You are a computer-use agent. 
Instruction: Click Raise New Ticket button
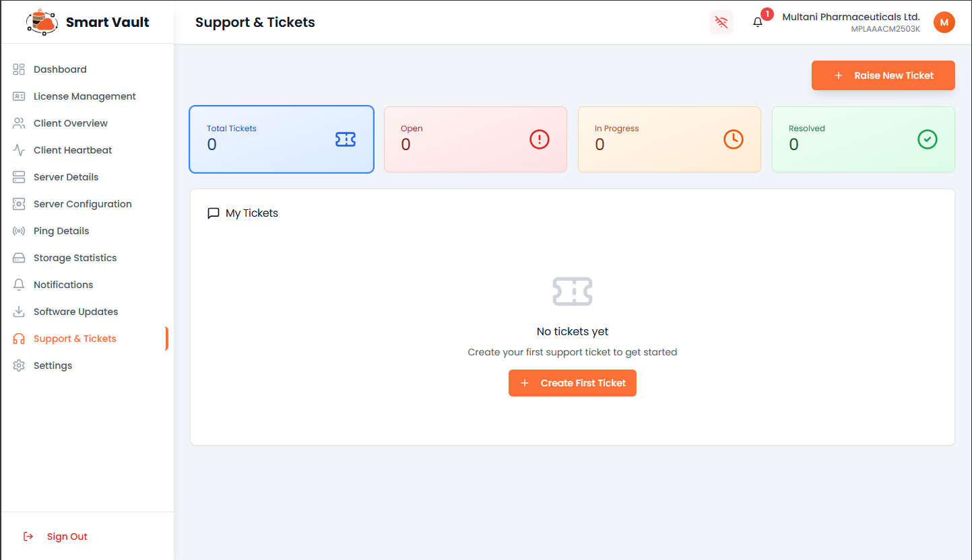[x=882, y=75]
